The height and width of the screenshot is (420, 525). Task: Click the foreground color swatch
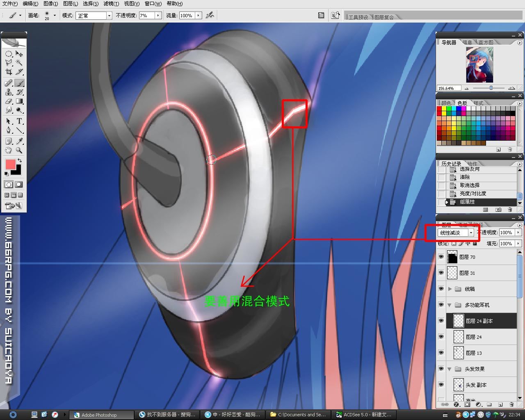(10, 164)
